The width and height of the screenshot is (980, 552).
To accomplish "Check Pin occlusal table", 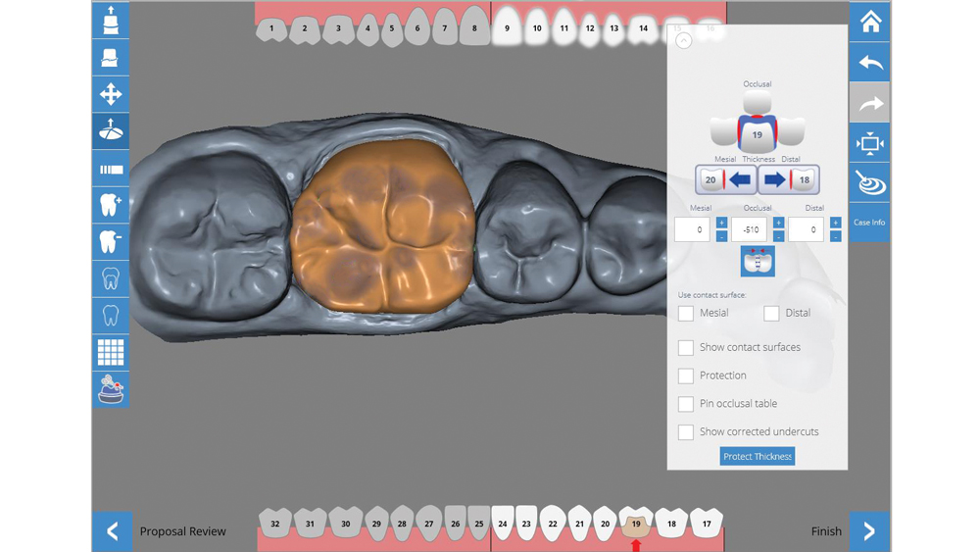I will 686,404.
